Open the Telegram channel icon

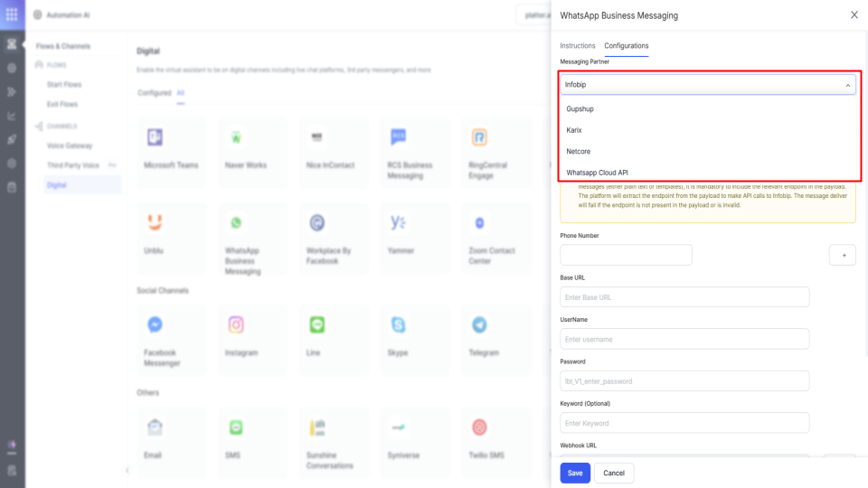(x=479, y=324)
